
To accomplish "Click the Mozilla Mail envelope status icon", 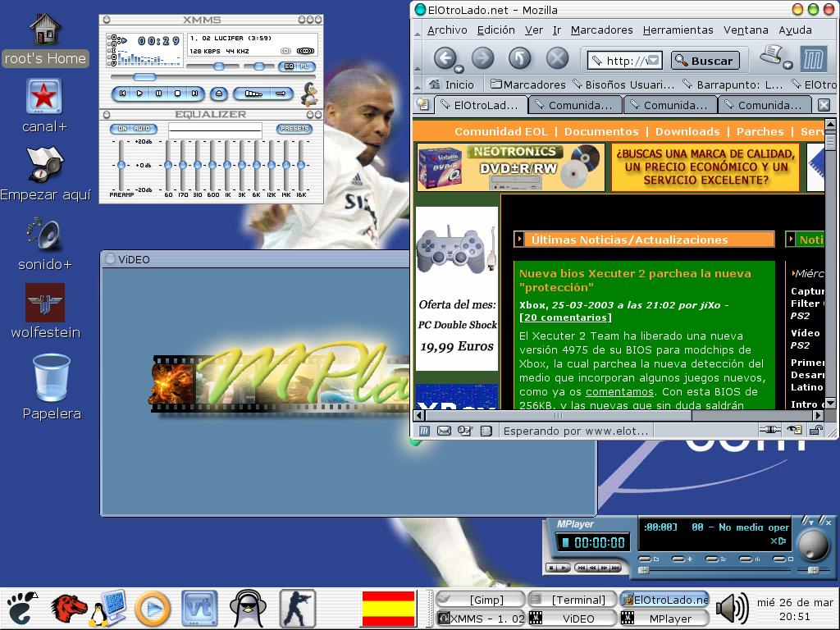I will [x=444, y=431].
